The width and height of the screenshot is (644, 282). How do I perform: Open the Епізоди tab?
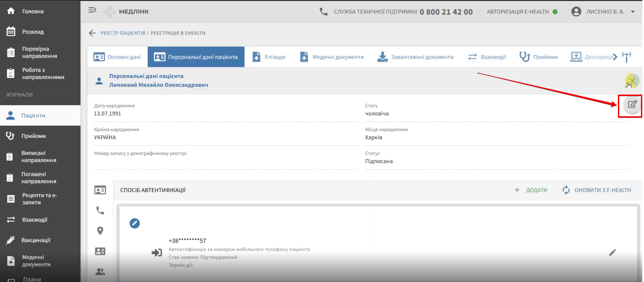pyautogui.click(x=269, y=57)
